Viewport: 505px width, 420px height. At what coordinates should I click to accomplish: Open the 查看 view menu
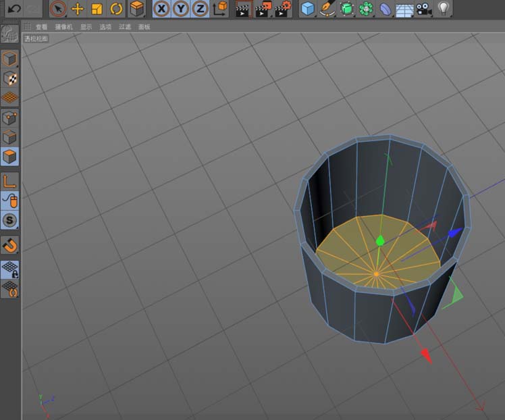pos(42,27)
